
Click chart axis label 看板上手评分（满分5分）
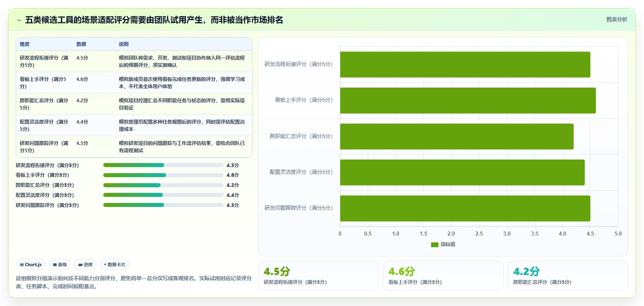point(304,100)
